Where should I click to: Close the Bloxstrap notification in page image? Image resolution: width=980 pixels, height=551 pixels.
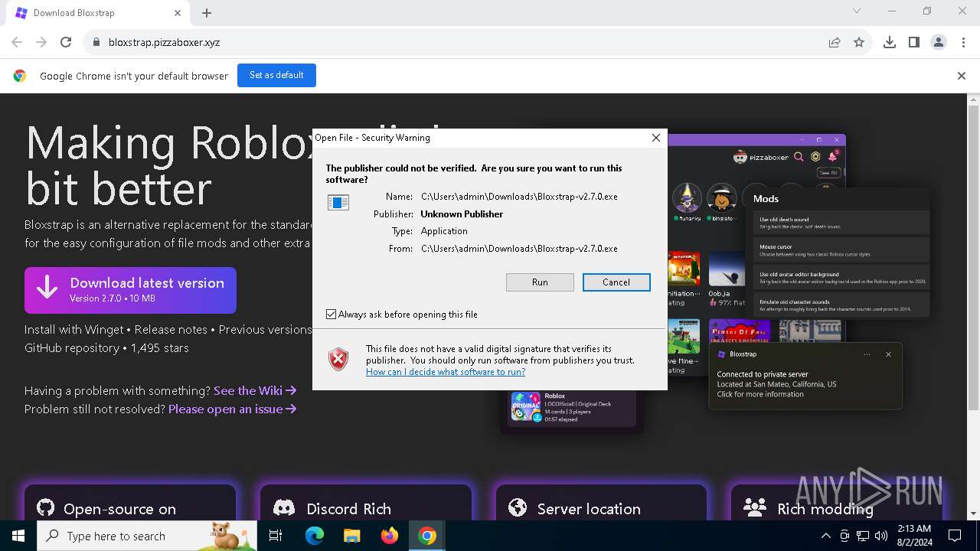[888, 354]
